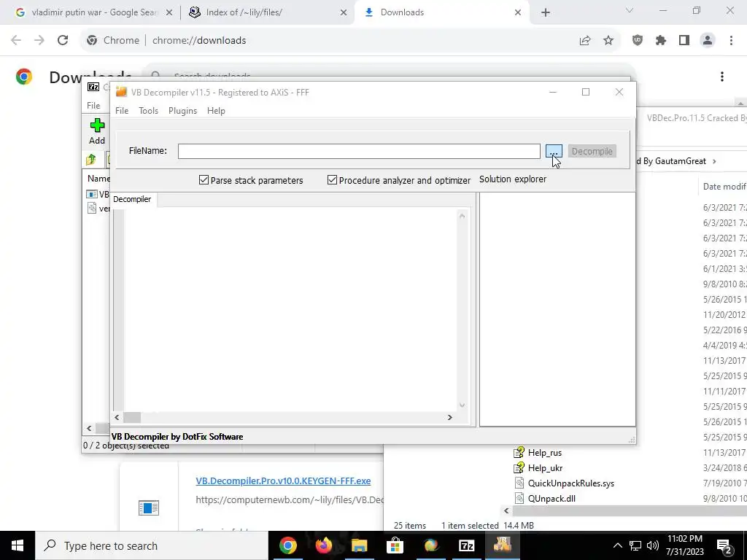Open Microsoft Store from the taskbar
The height and width of the screenshot is (560, 747).
(395, 545)
